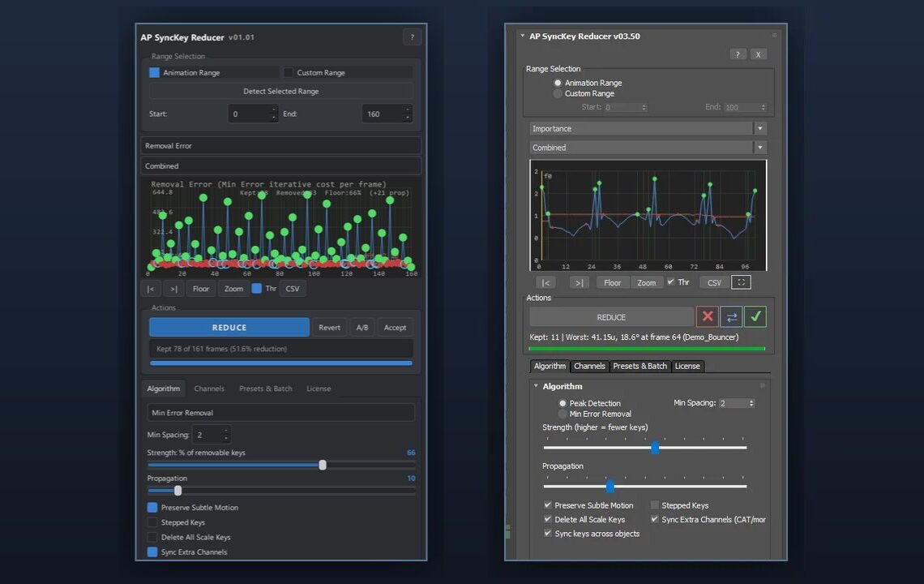Click Detect Selected Range button

281,92
